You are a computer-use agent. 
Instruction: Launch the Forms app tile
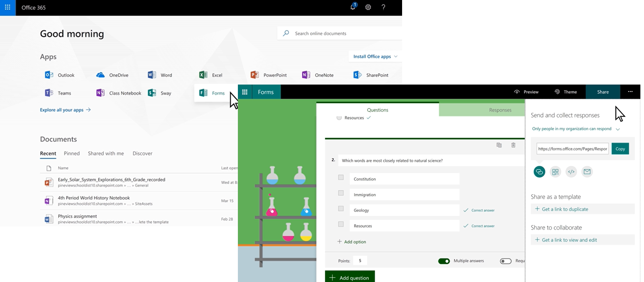(x=215, y=93)
